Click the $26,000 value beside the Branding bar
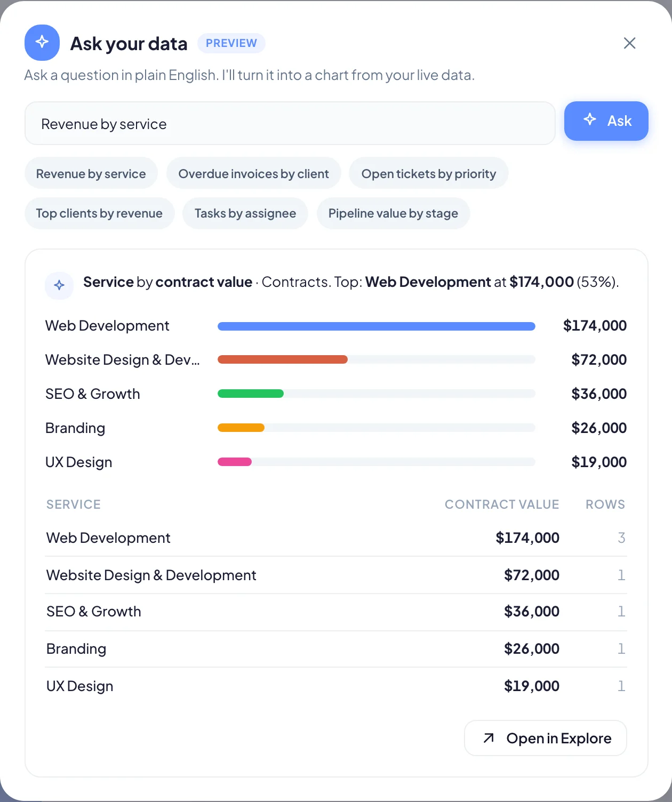672x802 pixels. pyautogui.click(x=599, y=428)
